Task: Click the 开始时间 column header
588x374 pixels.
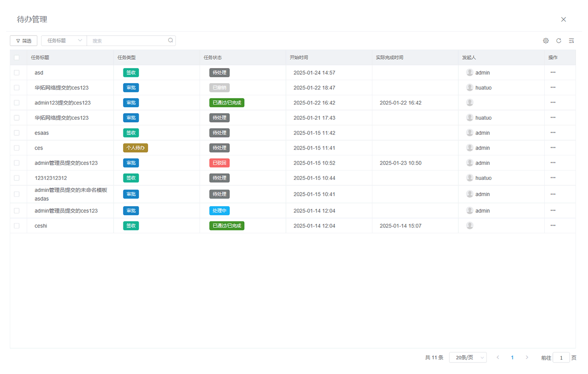Action: click(x=299, y=57)
